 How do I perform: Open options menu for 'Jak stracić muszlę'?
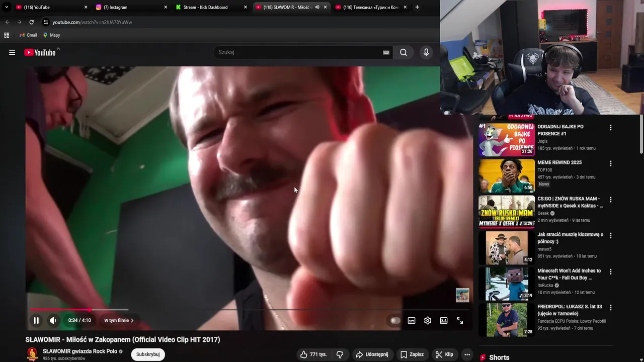click(611, 235)
